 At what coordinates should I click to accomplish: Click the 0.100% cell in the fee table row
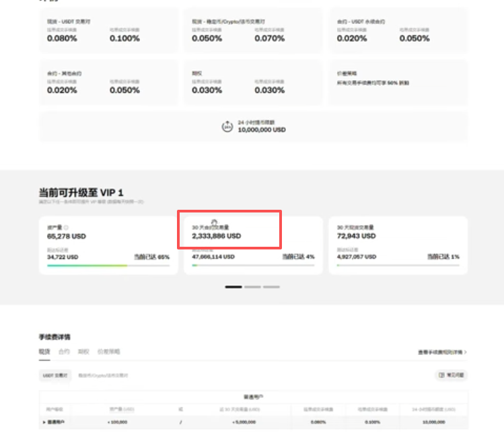[x=373, y=422]
